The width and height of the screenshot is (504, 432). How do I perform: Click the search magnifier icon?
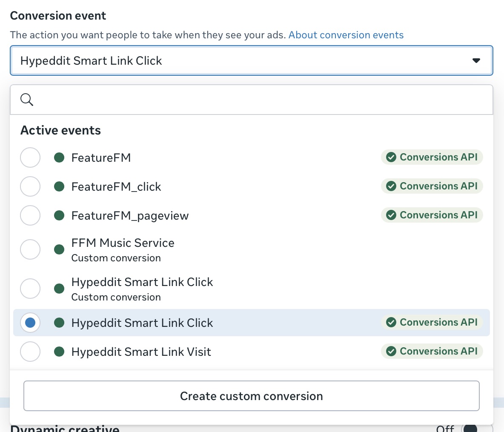click(26, 99)
